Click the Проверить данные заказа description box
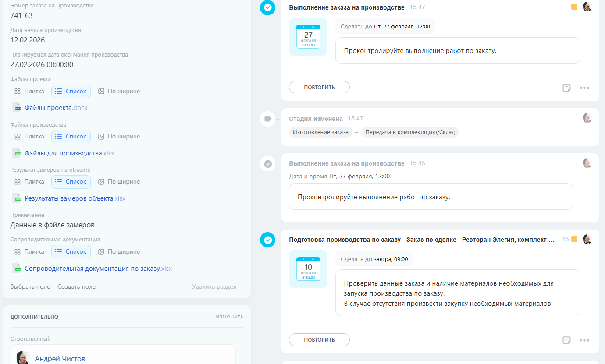Screen dimensions: 605x364 tap(458, 293)
